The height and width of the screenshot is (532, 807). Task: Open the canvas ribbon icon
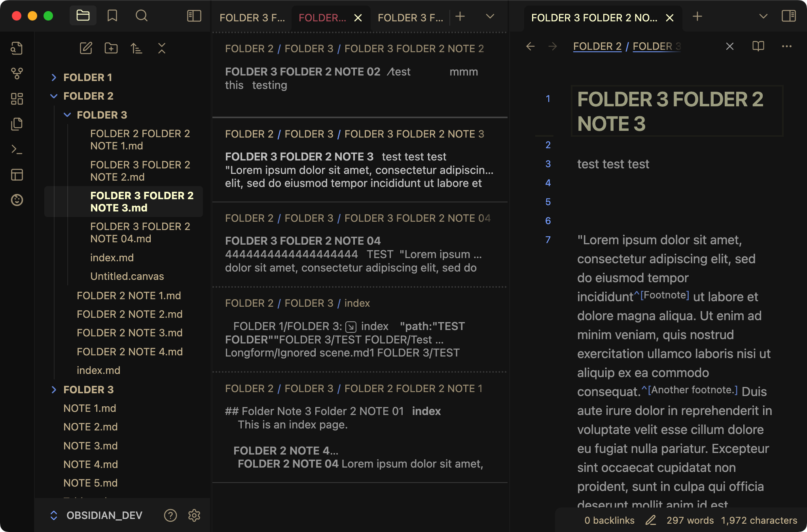[17, 99]
